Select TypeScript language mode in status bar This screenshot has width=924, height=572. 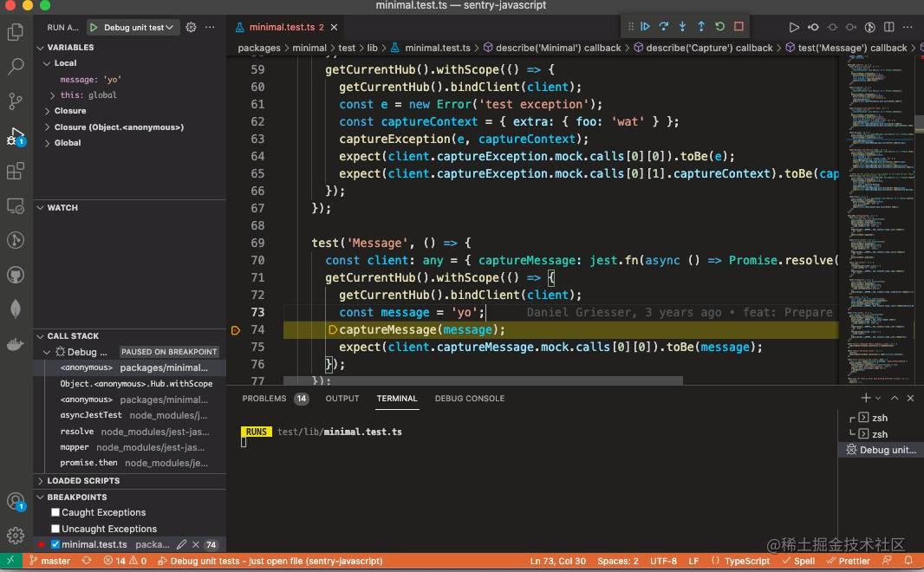pos(745,561)
